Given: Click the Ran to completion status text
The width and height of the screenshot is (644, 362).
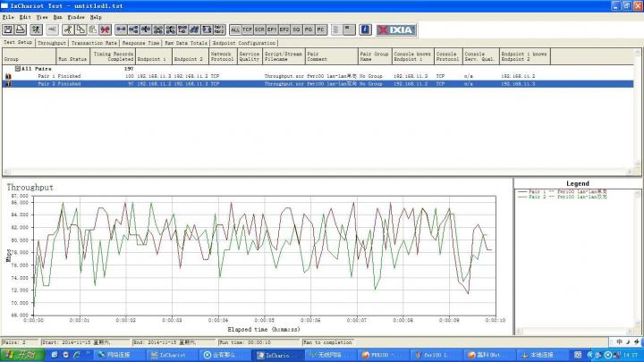Looking at the screenshot, I should click(327, 341).
